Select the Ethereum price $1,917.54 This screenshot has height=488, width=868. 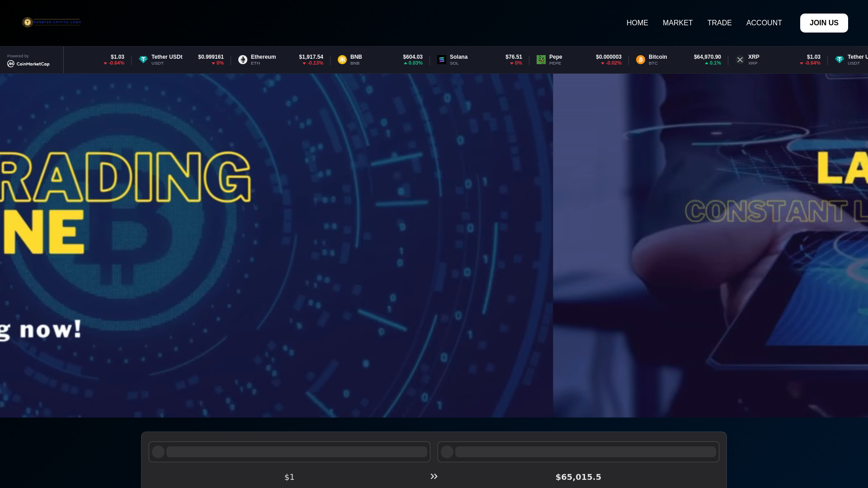click(x=311, y=57)
